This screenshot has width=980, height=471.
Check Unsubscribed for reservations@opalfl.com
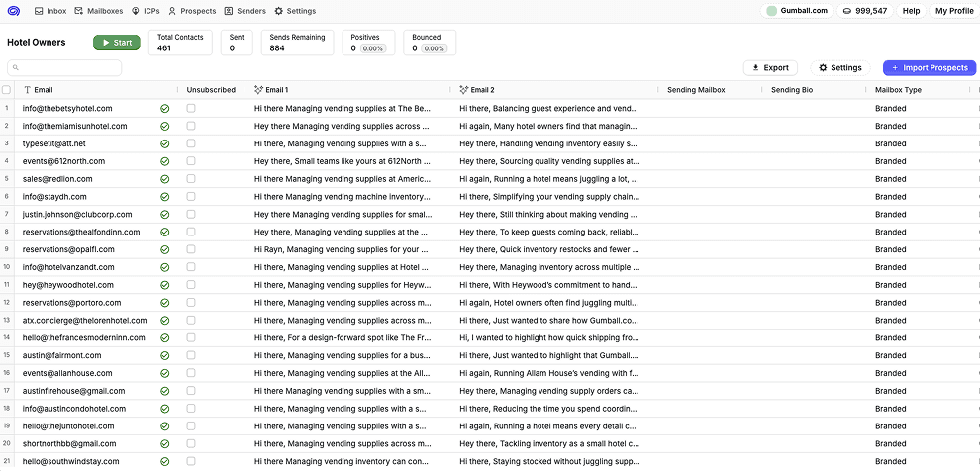coord(191,249)
